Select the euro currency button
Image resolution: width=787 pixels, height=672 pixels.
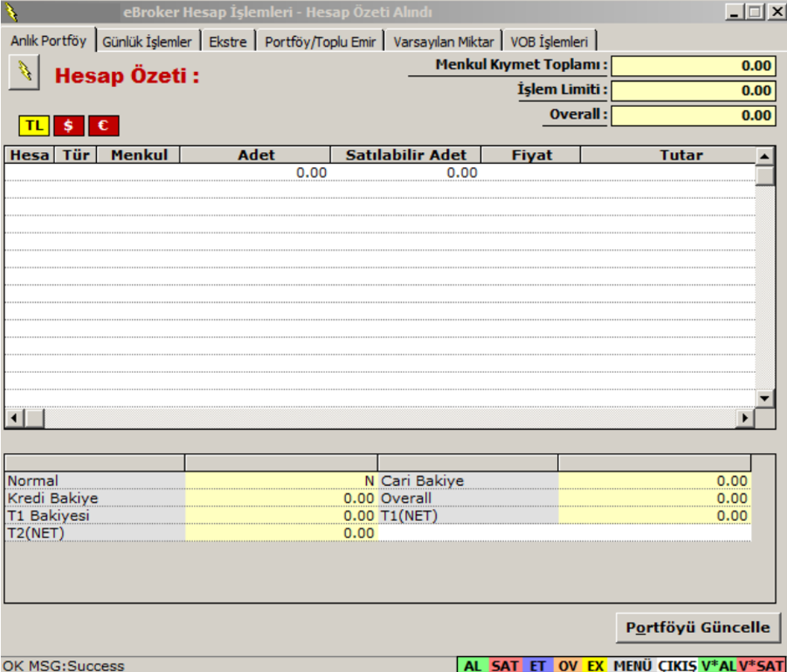104,125
